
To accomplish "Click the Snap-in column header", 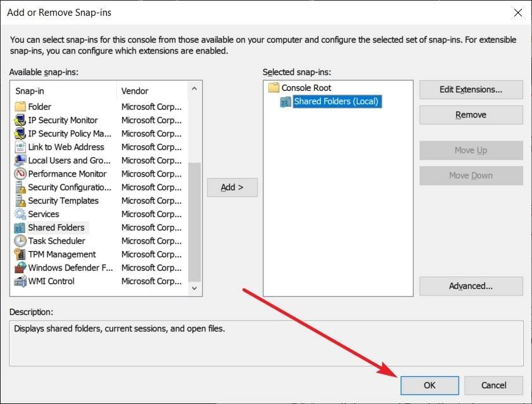I will (63, 91).
